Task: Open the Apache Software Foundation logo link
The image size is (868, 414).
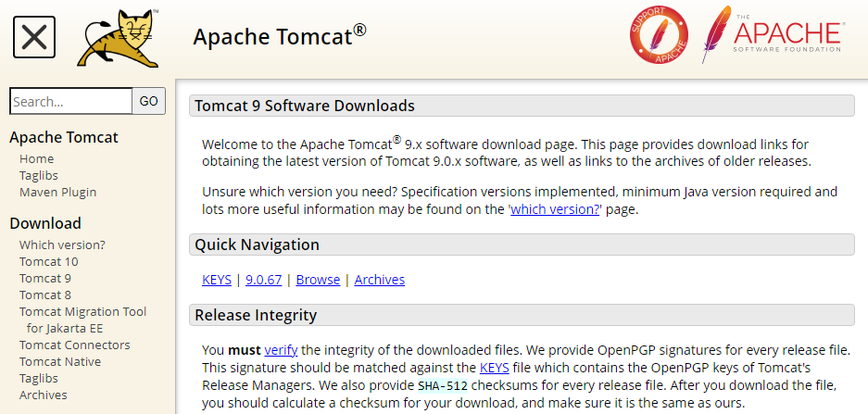Action: click(x=772, y=35)
